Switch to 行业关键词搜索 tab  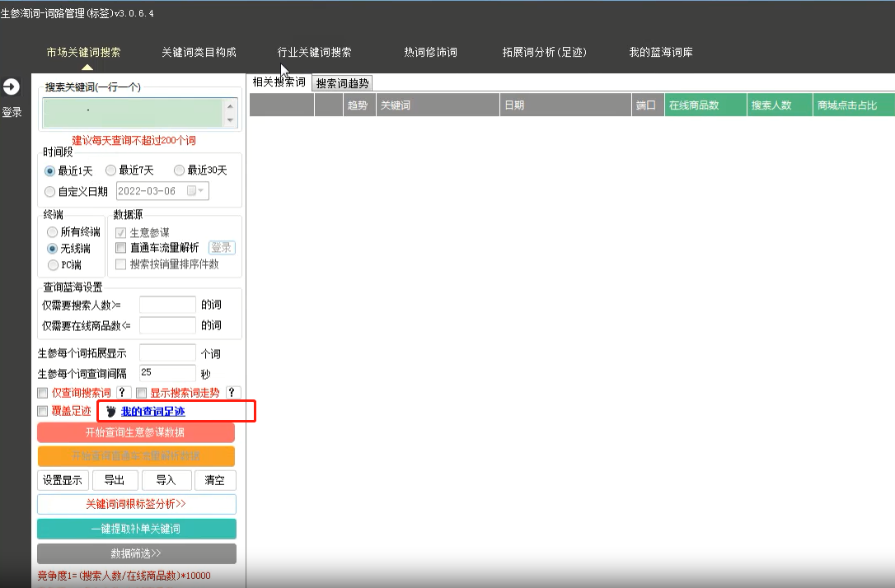(315, 53)
